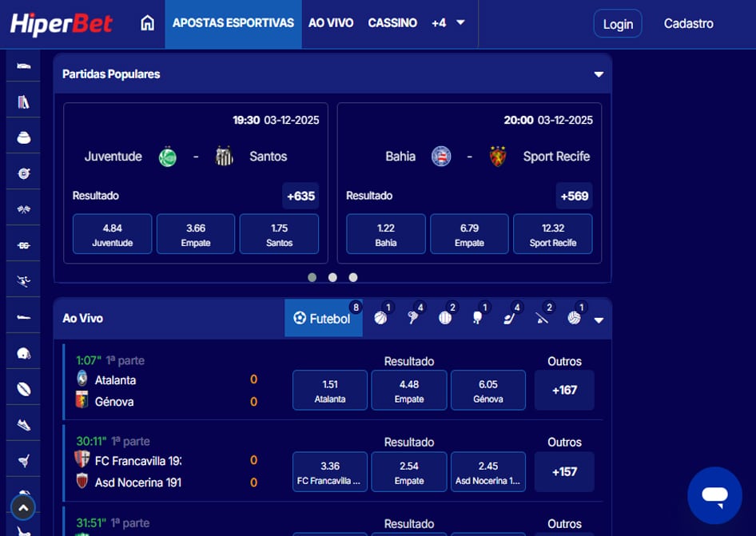The image size is (756, 536).
Task: Expand the extra sports filter dropdown arrow
Action: click(x=599, y=318)
